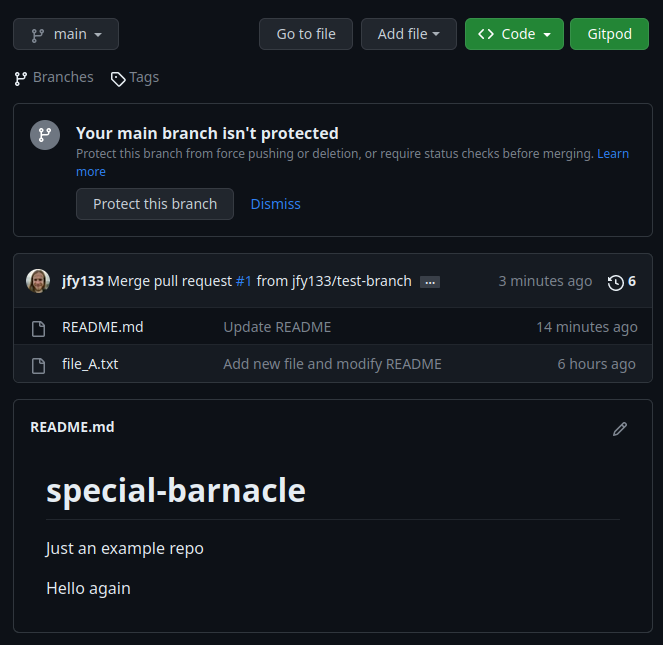Image resolution: width=663 pixels, height=645 pixels.
Task: Click the branch icon in protection notice
Action: pos(45,135)
